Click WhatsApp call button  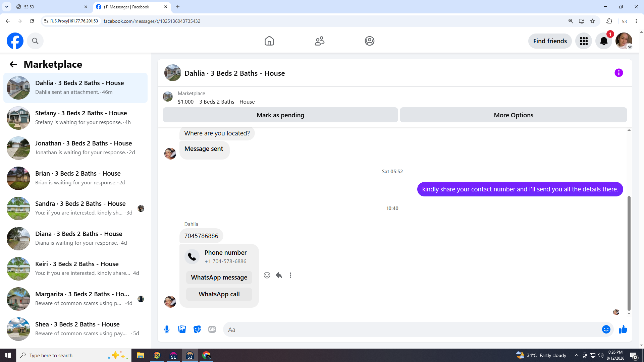pos(219,294)
